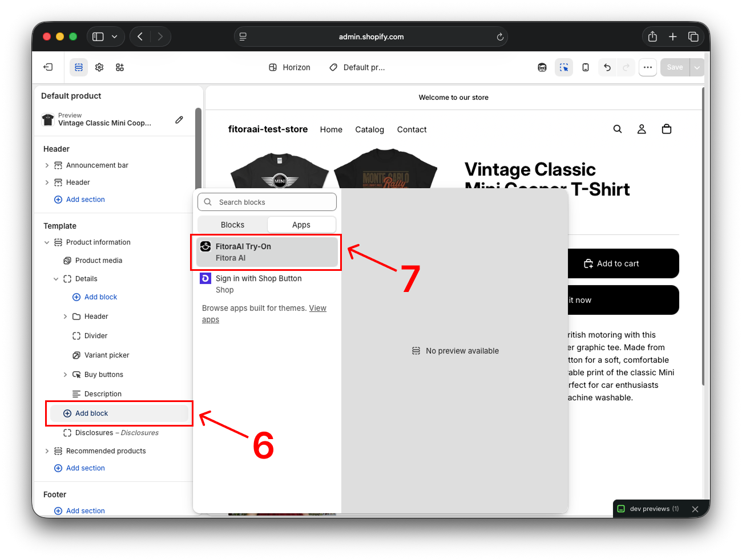Screen dimensions: 742x560
Task: Open the app embeds icon
Action: click(x=120, y=67)
